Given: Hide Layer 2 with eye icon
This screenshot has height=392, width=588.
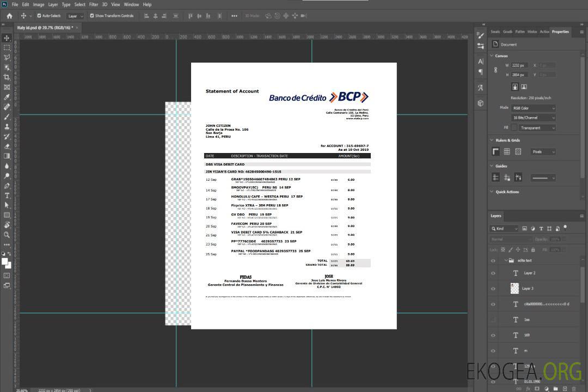Looking at the screenshot, I should [493, 273].
